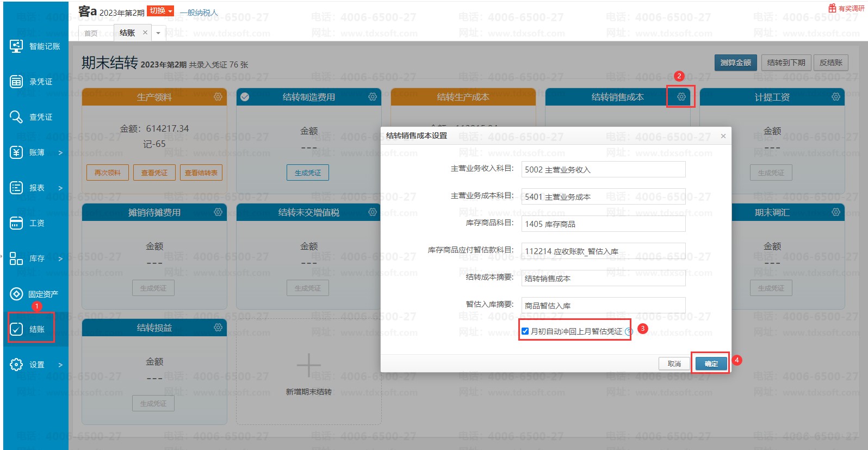Screen dimensions: 868x450
Task: Click the 测算金额 button
Action: pyautogui.click(x=735, y=63)
